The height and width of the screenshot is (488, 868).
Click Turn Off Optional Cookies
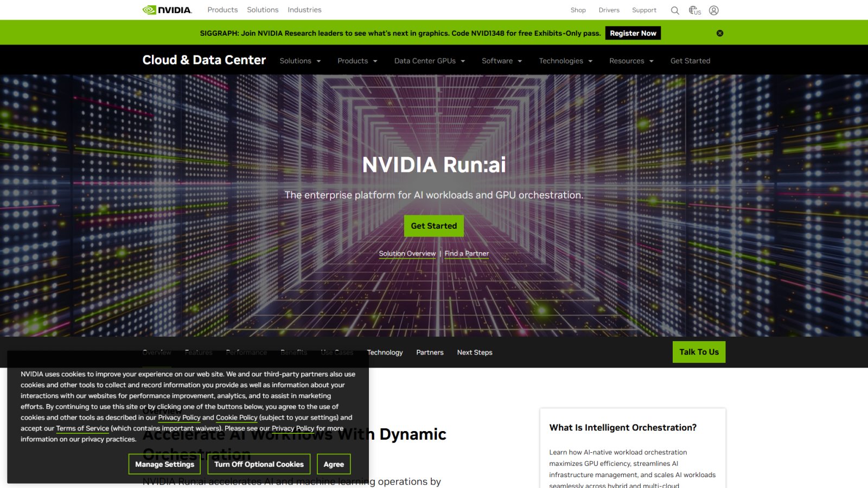pos(259,464)
